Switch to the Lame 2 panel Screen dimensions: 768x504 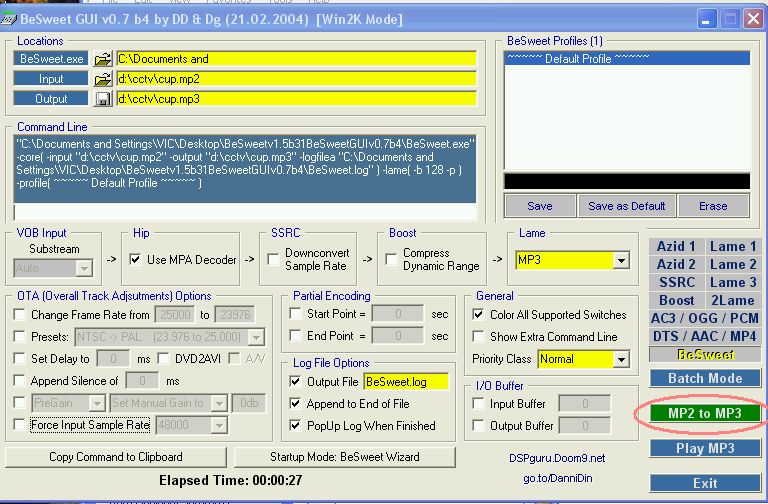click(x=733, y=264)
